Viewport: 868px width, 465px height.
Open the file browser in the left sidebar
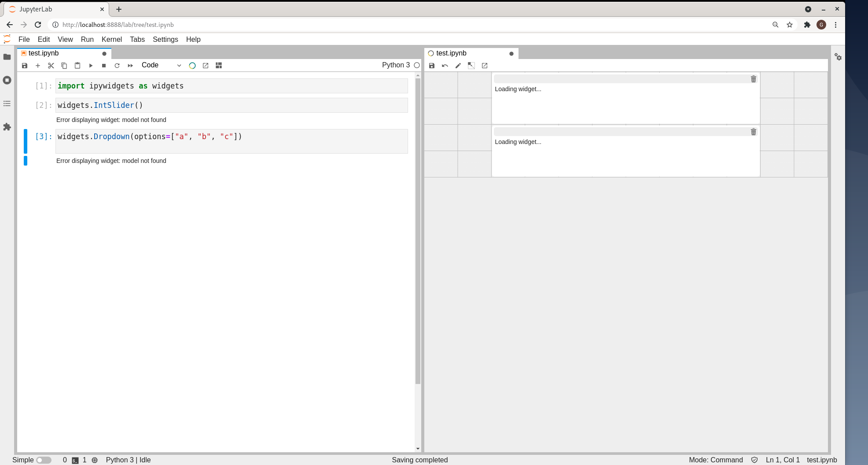coord(7,57)
